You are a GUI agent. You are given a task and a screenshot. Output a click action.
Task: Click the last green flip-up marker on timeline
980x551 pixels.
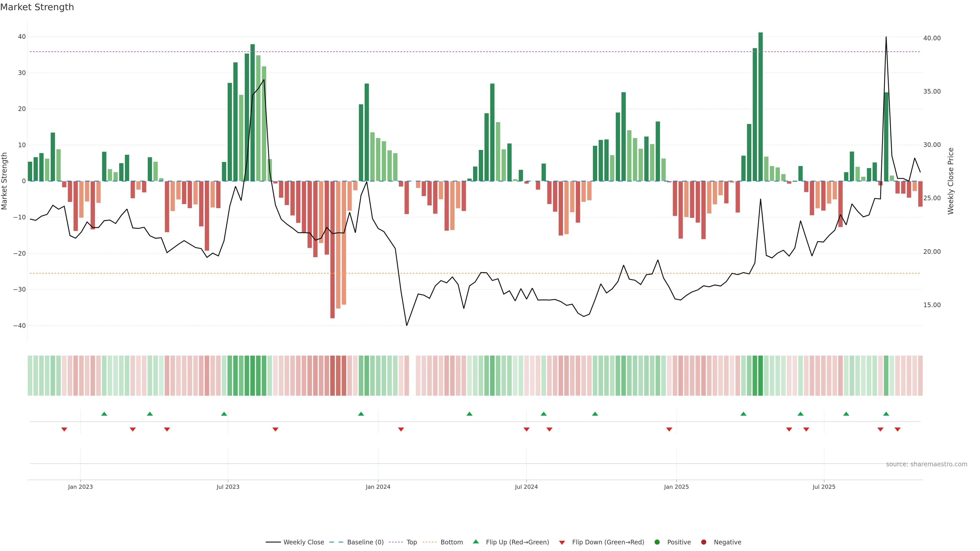[886, 414]
